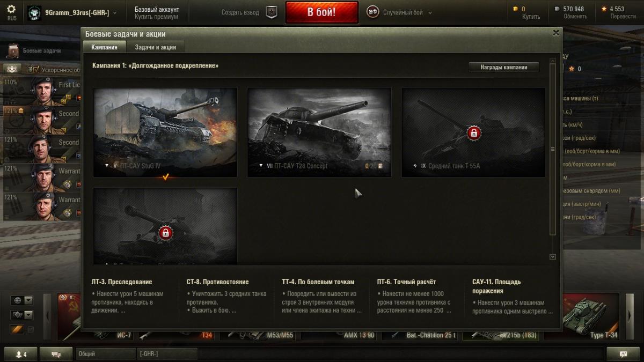Expand the vehicle type filter dropdown
This screenshot has width=644, height=362.
[x=28, y=315]
